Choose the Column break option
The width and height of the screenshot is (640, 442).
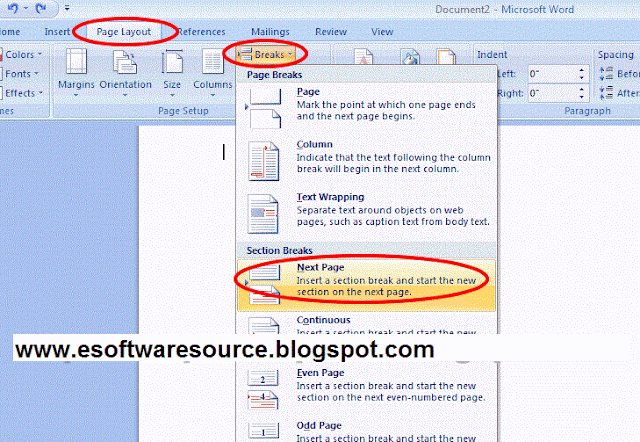pyautogui.click(x=367, y=162)
